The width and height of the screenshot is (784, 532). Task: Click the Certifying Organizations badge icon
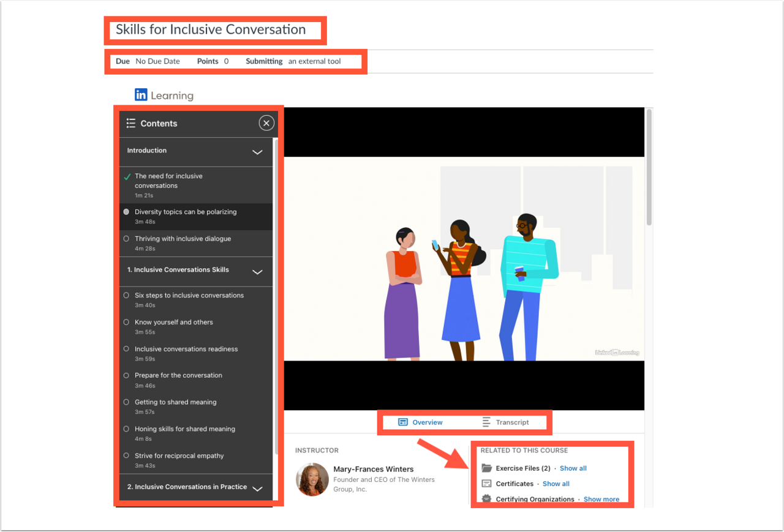click(487, 498)
